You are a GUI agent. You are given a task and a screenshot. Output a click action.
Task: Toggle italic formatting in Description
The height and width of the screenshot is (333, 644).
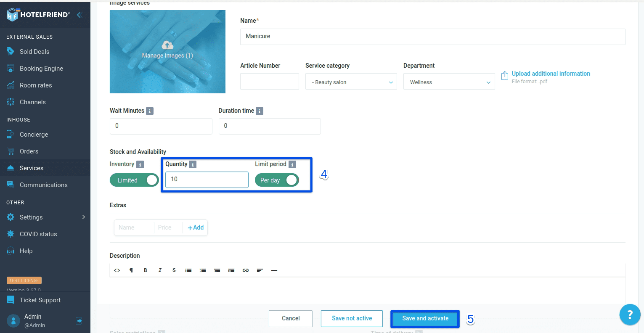(160, 270)
